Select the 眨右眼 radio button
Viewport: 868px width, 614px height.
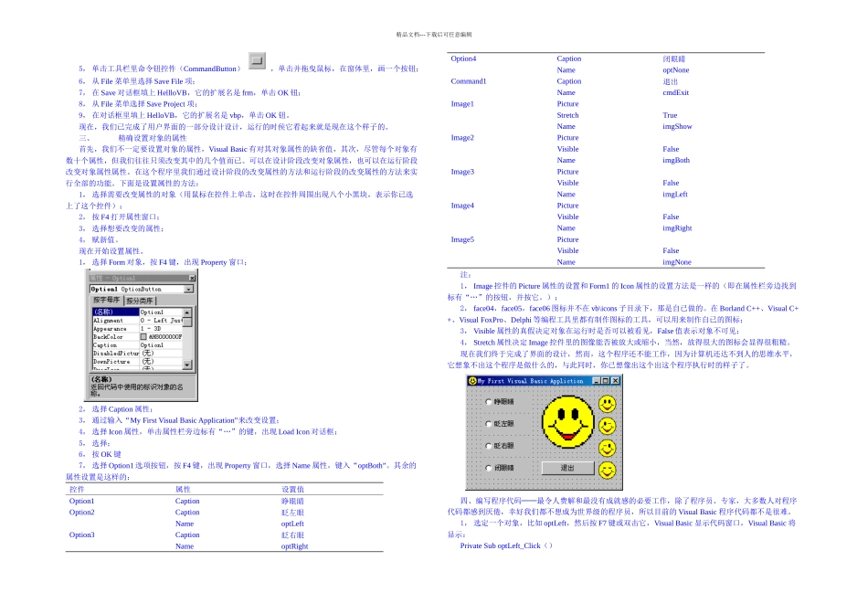pyautogui.click(x=488, y=446)
